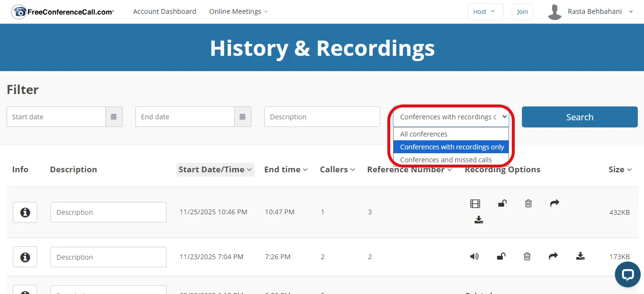This screenshot has height=294, width=644.
Task: Open the Start date calendar picker
Action: pyautogui.click(x=114, y=117)
